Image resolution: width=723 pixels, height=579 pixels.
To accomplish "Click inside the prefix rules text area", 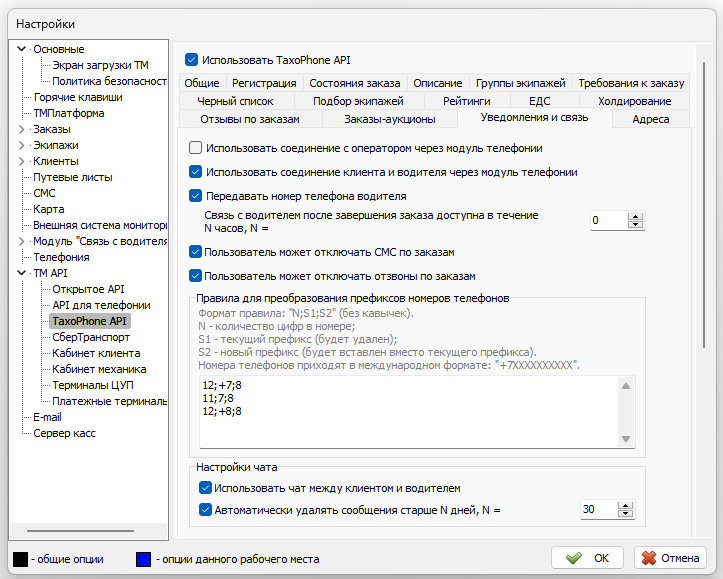I will [x=409, y=412].
